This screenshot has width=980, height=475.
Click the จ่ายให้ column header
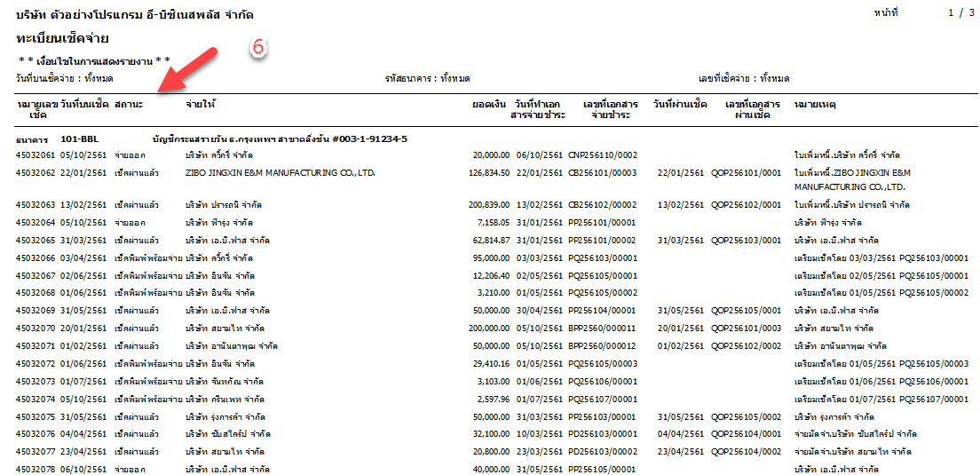(201, 105)
